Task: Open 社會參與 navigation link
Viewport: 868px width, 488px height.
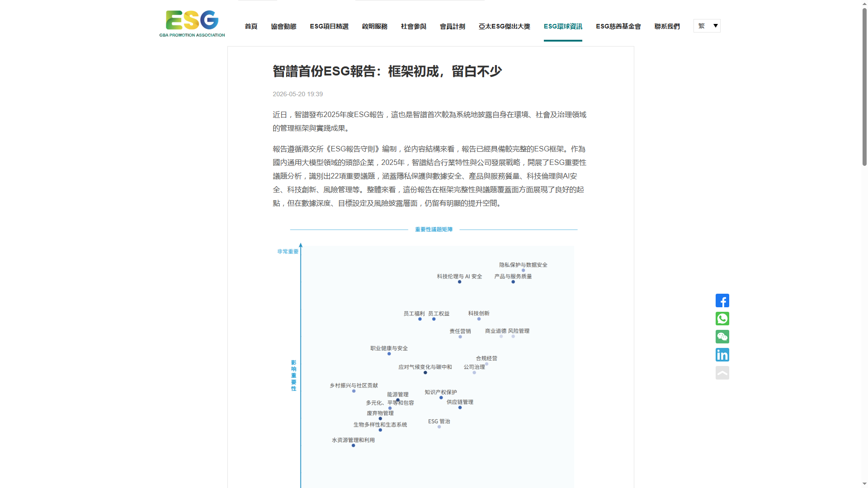Action: point(414,26)
